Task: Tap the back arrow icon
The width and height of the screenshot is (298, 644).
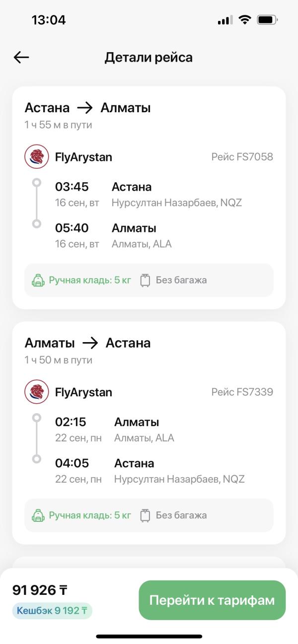Action: coord(21,58)
